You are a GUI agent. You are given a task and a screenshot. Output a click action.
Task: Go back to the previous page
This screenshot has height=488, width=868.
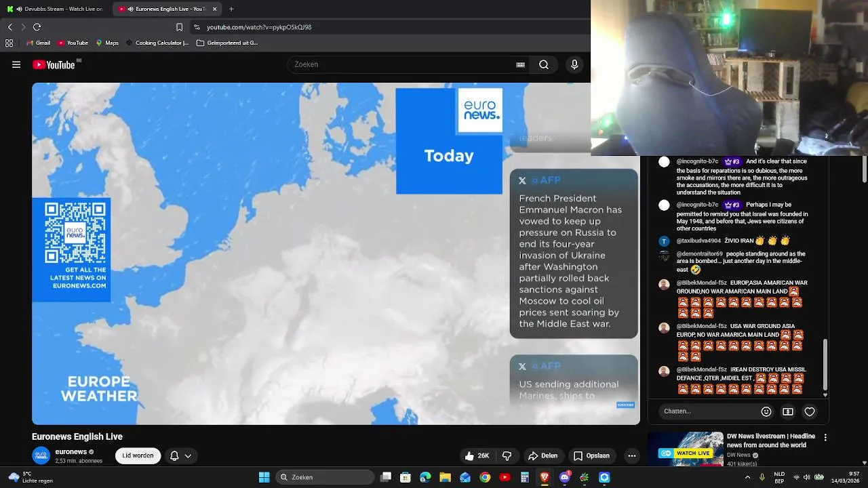pyautogui.click(x=9, y=27)
